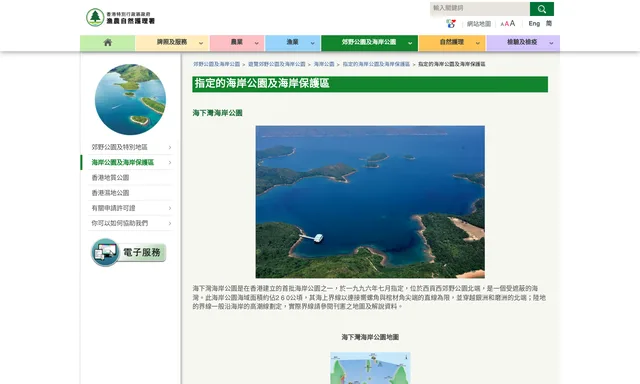Open the 牌照及服務 menu
Screen dimensions: 640x384
172,42
